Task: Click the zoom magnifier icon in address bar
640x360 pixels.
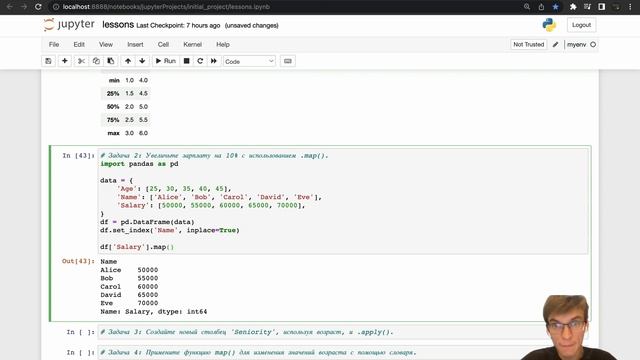Action: tap(527, 7)
